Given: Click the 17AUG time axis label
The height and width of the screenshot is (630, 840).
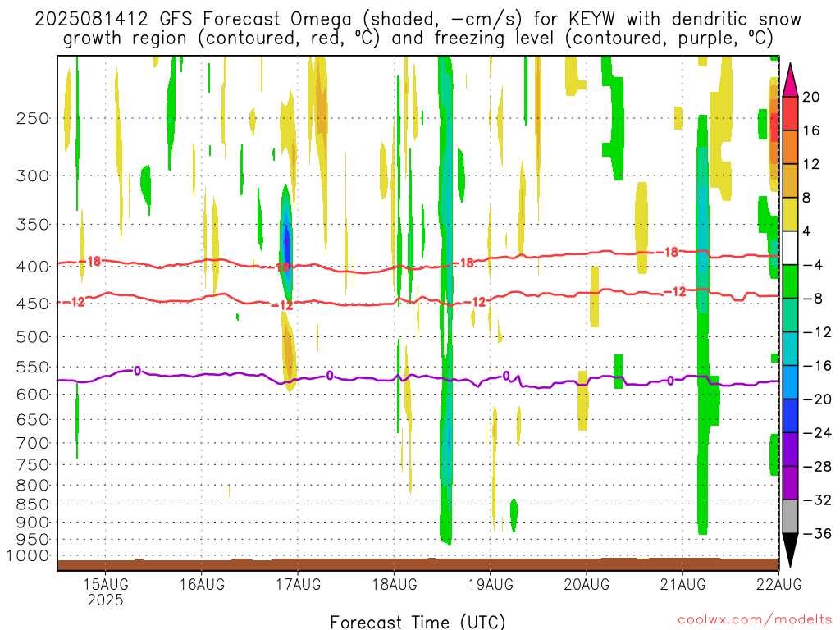Looking at the screenshot, I should [299, 584].
